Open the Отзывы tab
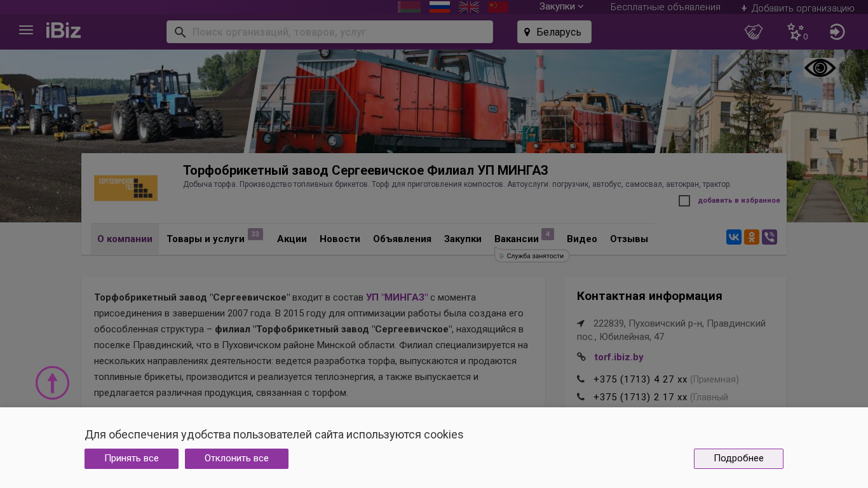 click(629, 239)
